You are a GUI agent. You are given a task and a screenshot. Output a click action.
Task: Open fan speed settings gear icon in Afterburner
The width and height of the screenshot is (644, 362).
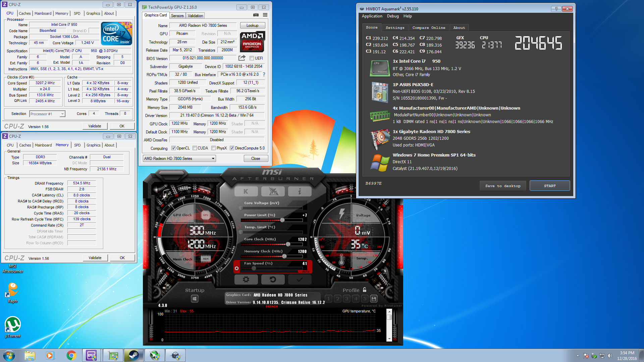tap(237, 268)
